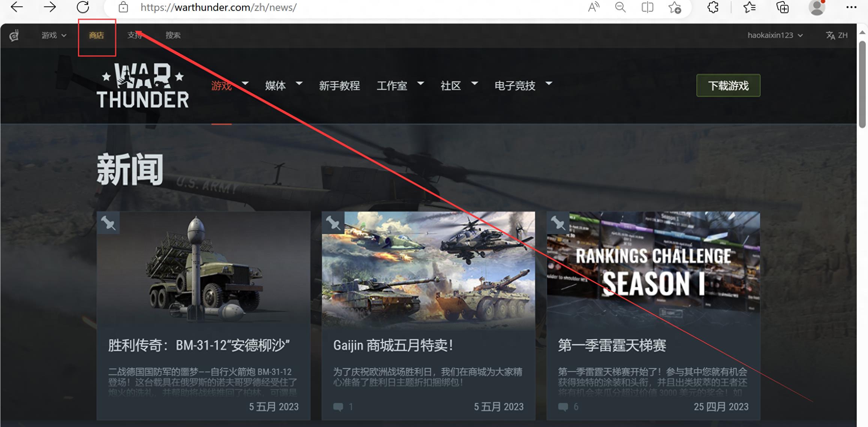The image size is (868, 427).
Task: Select the 社区 menu item
Action: tap(451, 86)
